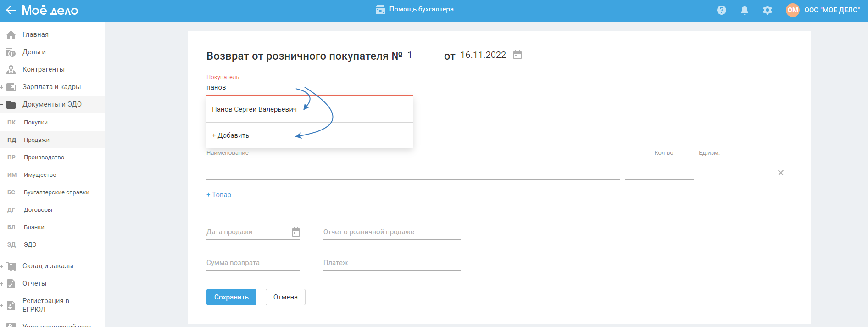Image resolution: width=868 pixels, height=327 pixels.
Task: Click the ДГ abbreviation icon
Action: (x=11, y=210)
